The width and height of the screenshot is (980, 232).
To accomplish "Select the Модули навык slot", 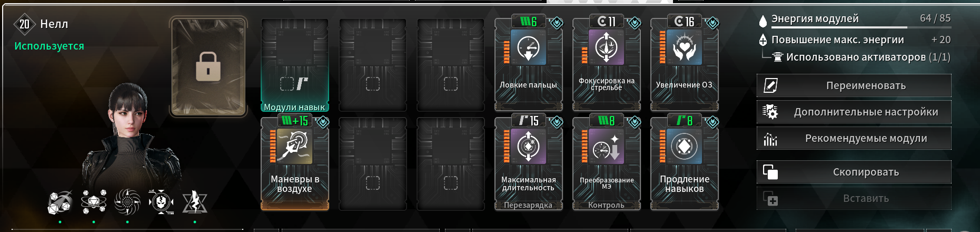I will point(295,65).
